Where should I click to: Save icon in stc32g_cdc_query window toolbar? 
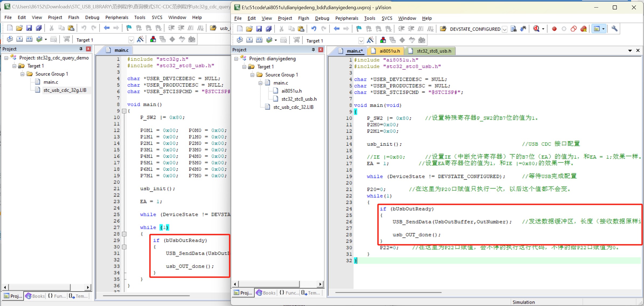click(29, 28)
